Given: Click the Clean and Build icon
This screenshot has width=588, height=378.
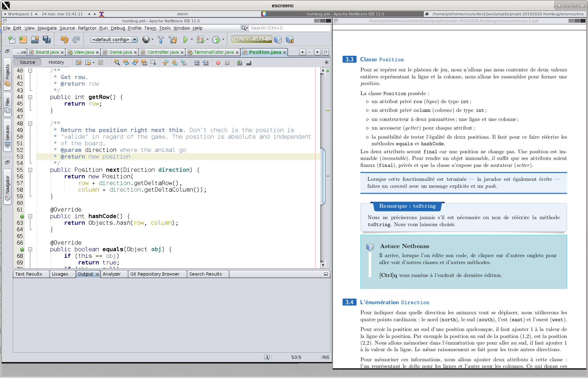Looking at the screenshot, I should pos(173,39).
